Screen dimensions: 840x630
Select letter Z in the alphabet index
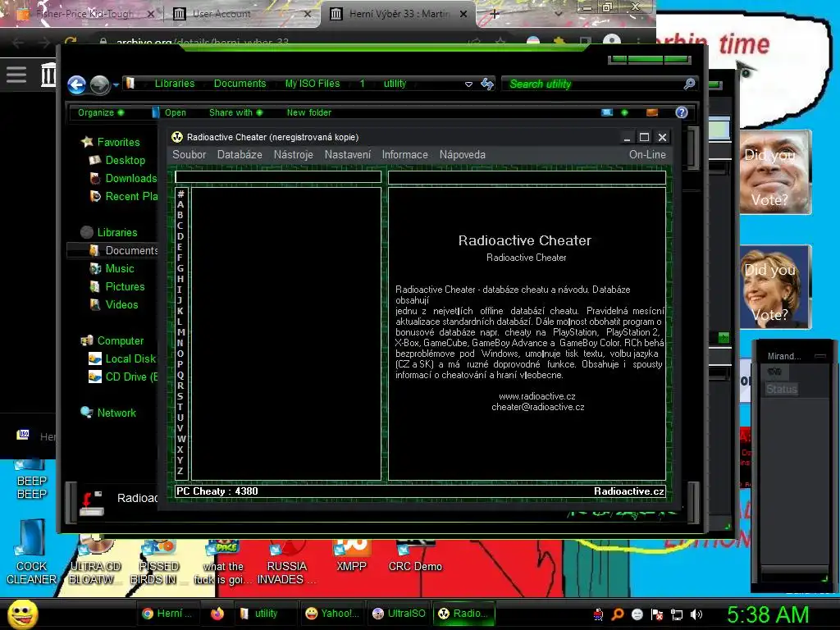coord(180,471)
